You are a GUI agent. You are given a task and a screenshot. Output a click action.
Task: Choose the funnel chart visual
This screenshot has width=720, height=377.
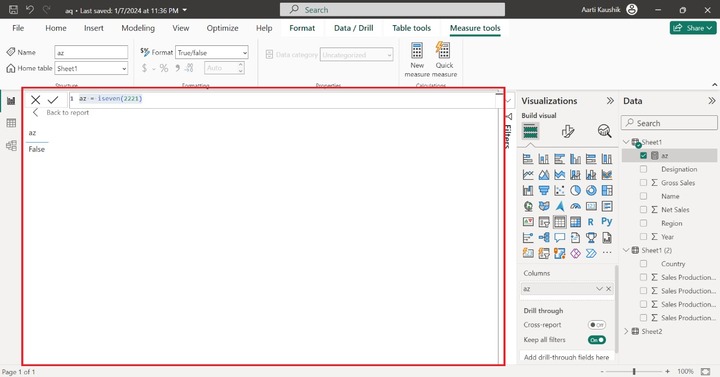pyautogui.click(x=544, y=190)
